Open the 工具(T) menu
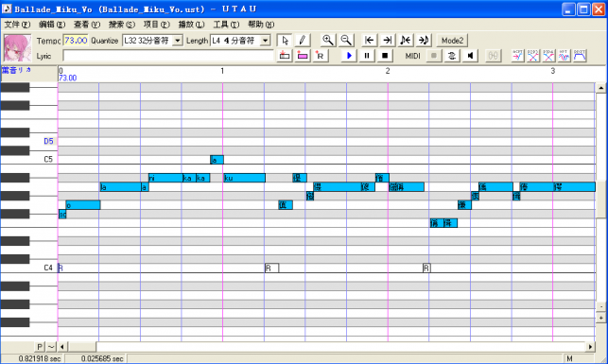This screenshot has width=608, height=364. click(x=226, y=25)
